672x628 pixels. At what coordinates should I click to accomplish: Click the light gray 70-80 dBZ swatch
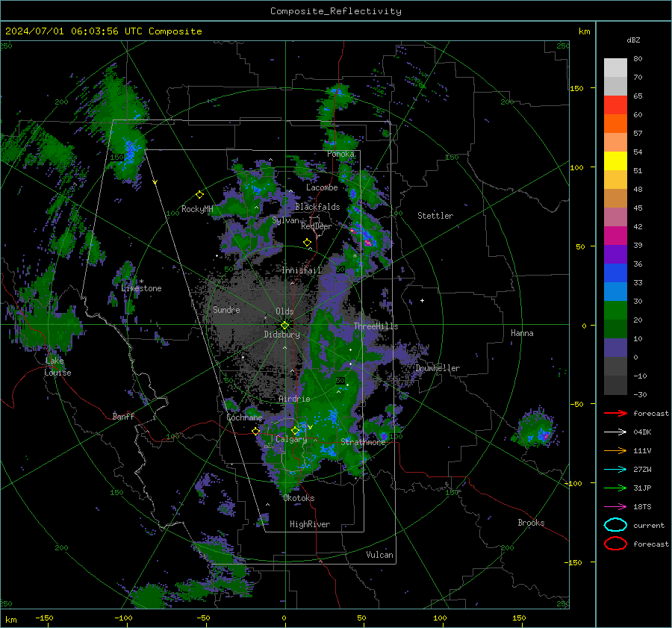[x=615, y=67]
